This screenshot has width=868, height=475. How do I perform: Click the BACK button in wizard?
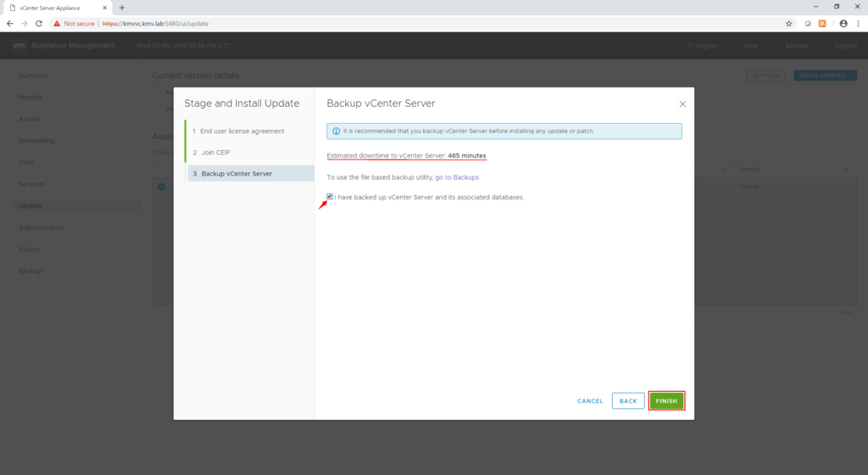click(x=628, y=401)
